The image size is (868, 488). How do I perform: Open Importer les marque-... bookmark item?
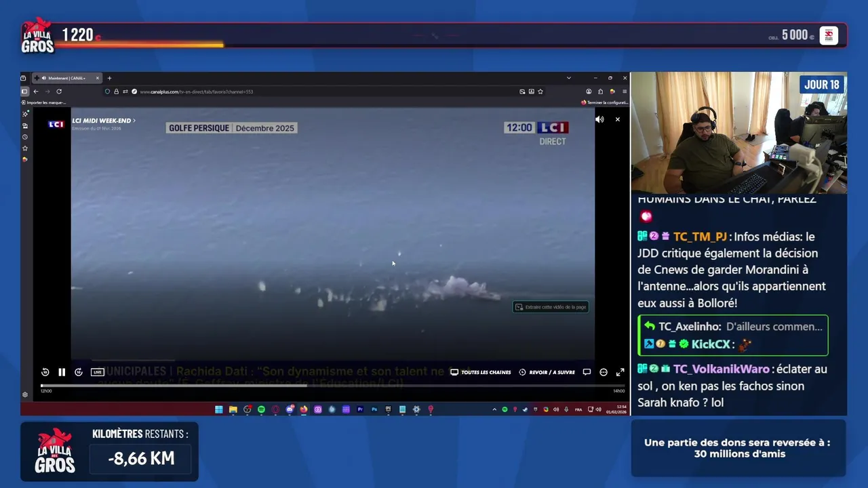tap(44, 102)
